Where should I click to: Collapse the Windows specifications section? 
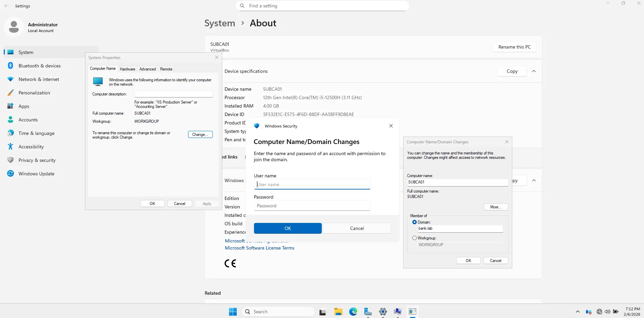[x=534, y=180]
